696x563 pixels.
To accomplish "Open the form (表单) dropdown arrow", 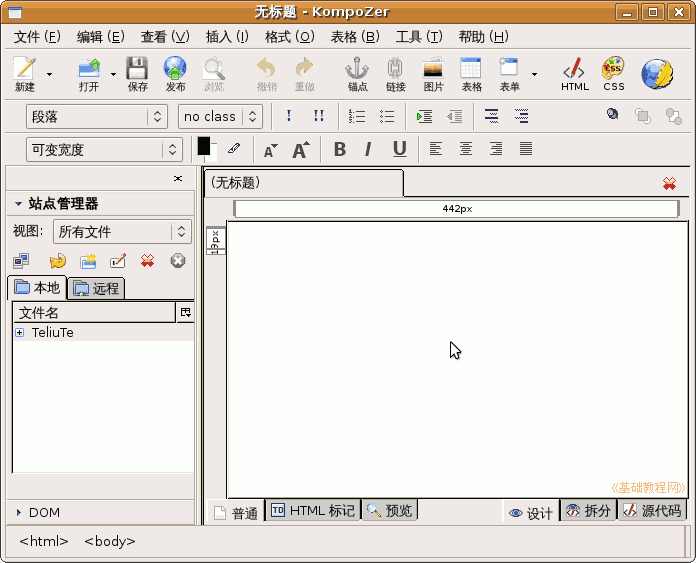I will pos(534,74).
